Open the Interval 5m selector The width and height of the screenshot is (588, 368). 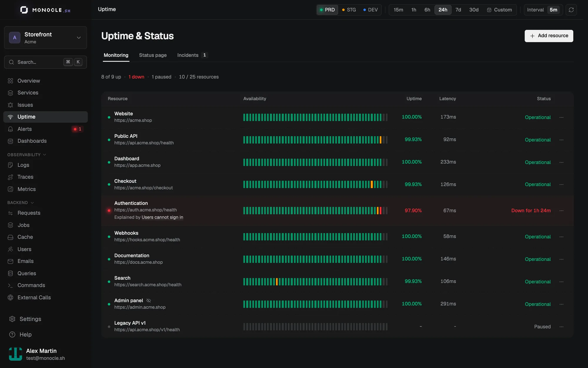[543, 10]
